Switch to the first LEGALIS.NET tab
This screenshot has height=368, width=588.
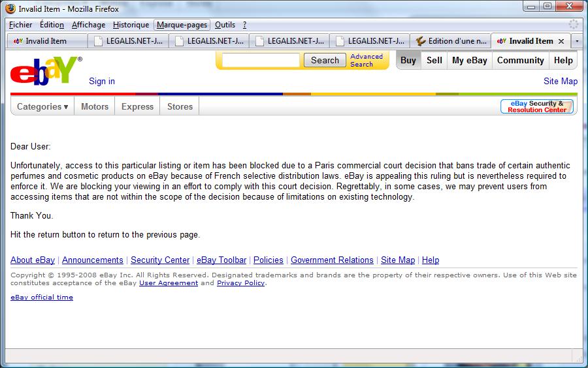(128, 41)
